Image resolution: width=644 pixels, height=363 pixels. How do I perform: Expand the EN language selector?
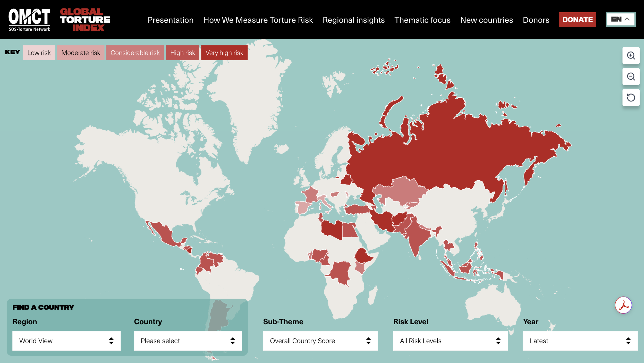click(621, 19)
